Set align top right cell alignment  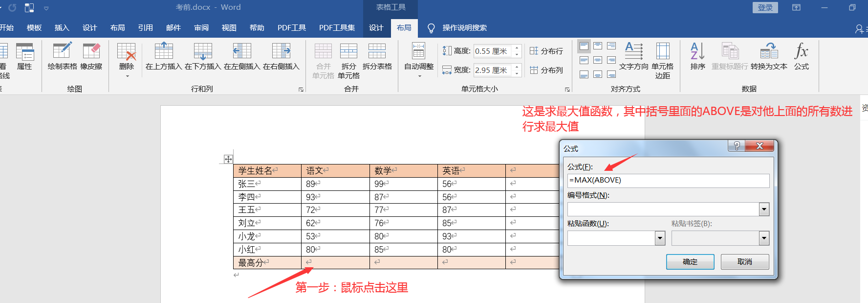[x=611, y=46]
